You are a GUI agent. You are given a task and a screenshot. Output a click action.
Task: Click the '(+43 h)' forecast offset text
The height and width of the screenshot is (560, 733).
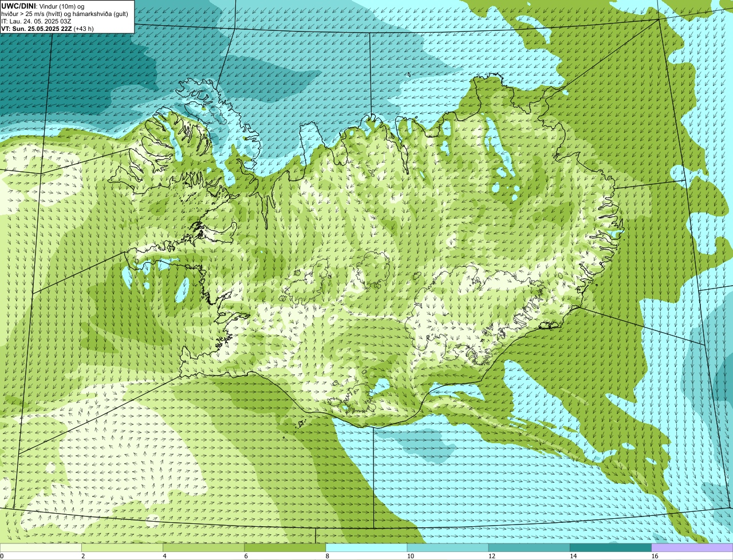[x=84, y=28]
